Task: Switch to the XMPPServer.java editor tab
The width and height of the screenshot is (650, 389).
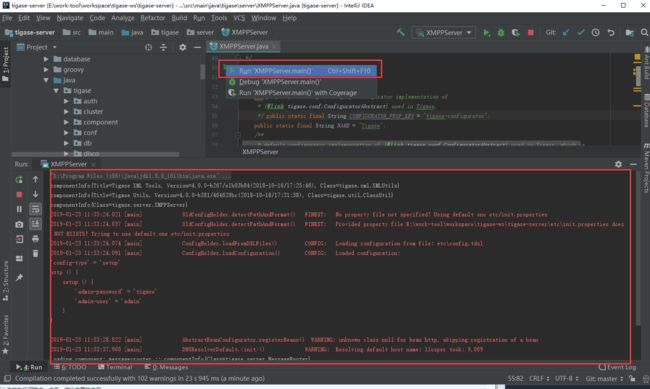Action: coord(243,46)
